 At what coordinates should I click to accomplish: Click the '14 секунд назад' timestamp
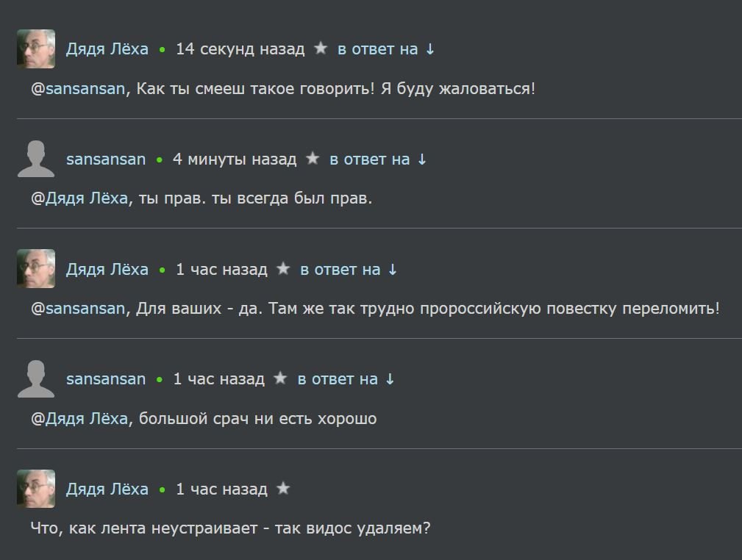tap(240, 49)
